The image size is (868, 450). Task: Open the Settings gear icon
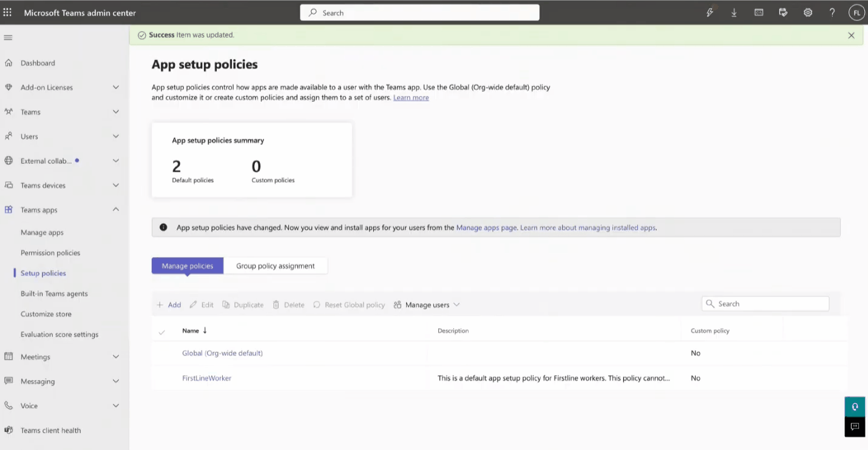pos(808,12)
